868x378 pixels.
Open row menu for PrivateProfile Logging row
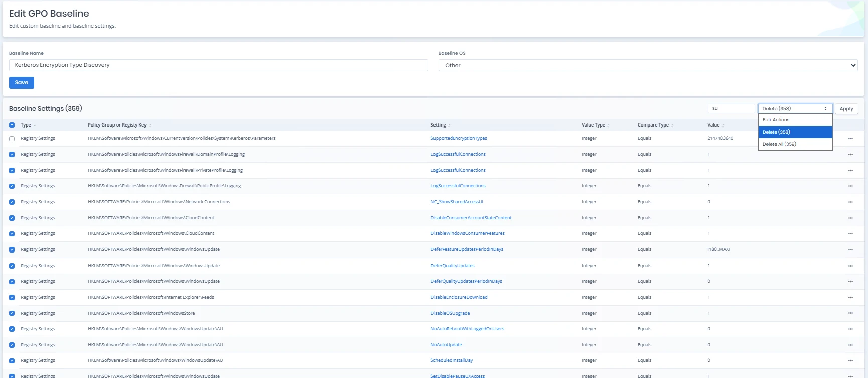point(850,170)
